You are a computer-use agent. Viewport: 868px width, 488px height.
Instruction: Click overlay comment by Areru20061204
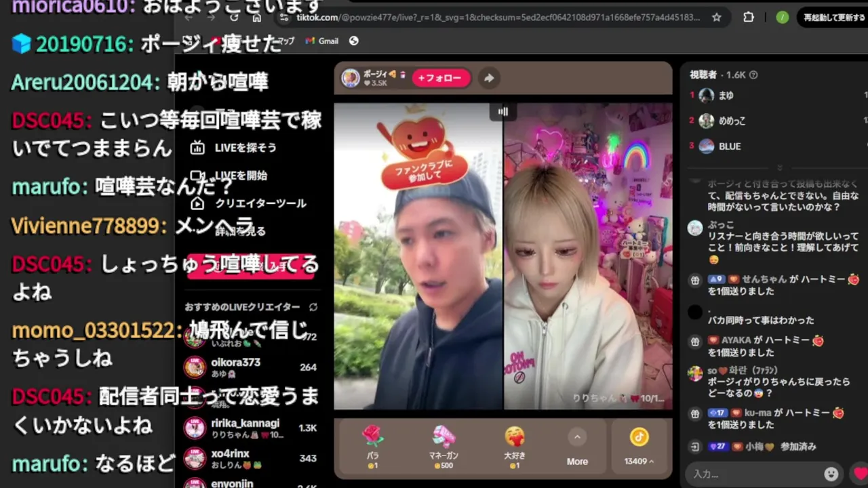(x=140, y=82)
